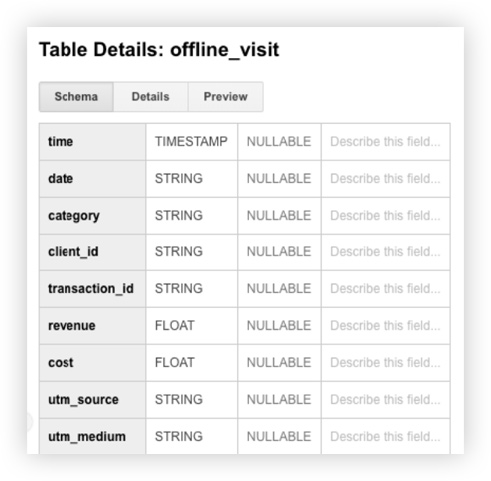Edit the revenue field description

pos(385,326)
